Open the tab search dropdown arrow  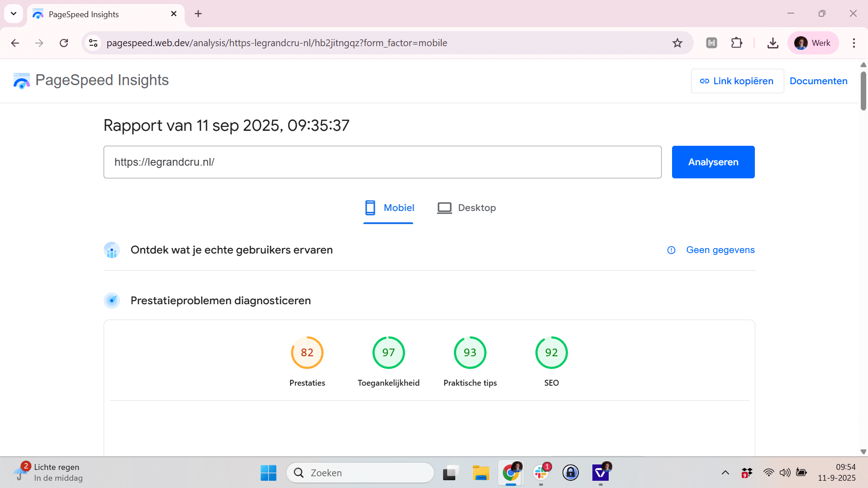coord(14,14)
